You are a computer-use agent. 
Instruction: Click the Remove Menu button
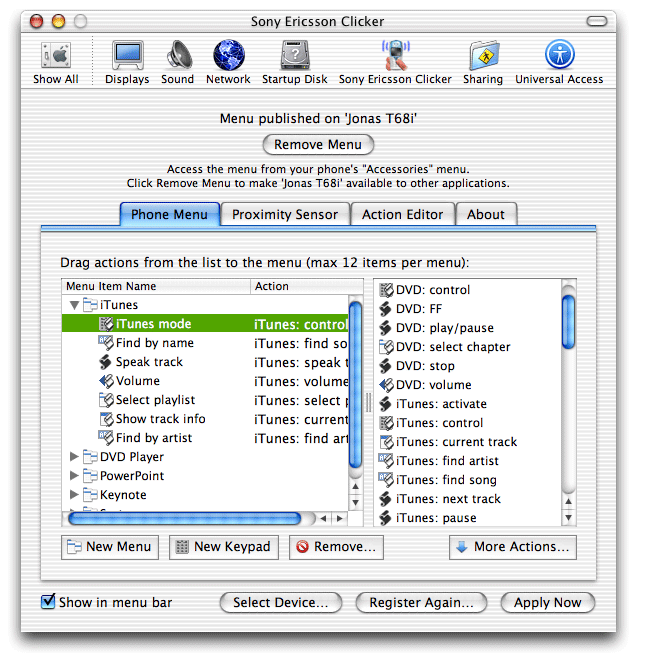pyautogui.click(x=318, y=145)
